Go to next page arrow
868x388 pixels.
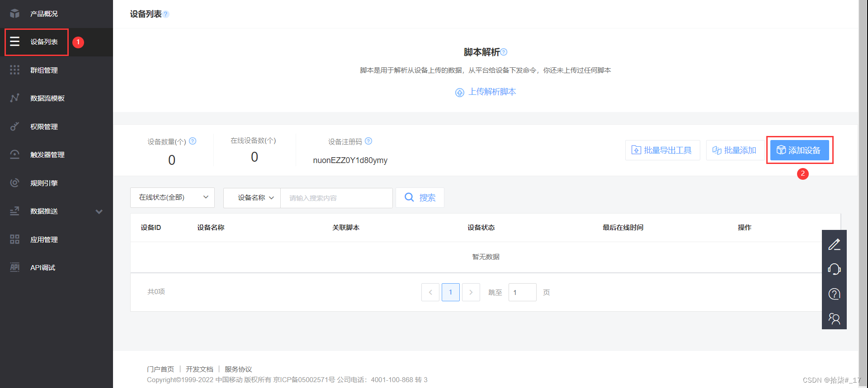click(471, 292)
